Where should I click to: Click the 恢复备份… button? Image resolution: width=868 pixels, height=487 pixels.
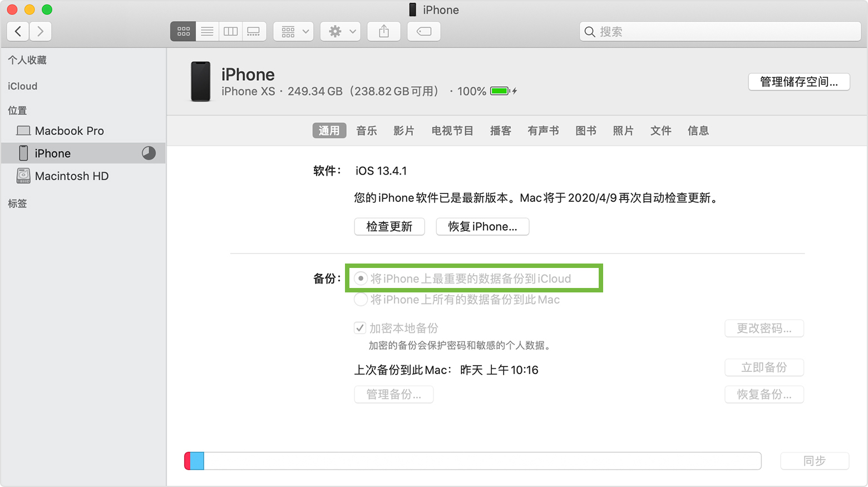764,394
